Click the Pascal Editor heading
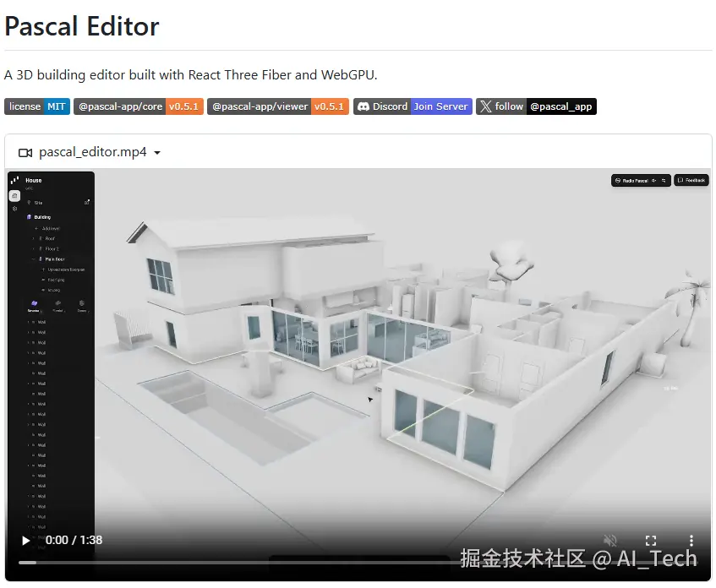Screen dimensions: 716x588 [82, 26]
